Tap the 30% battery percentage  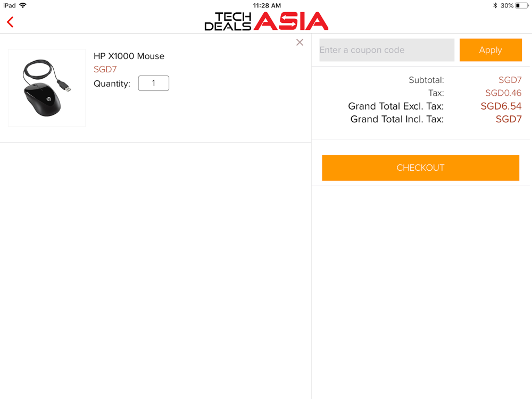(x=507, y=5)
